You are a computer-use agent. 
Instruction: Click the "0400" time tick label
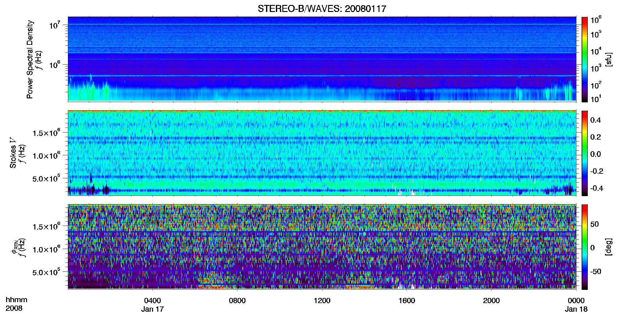point(152,301)
